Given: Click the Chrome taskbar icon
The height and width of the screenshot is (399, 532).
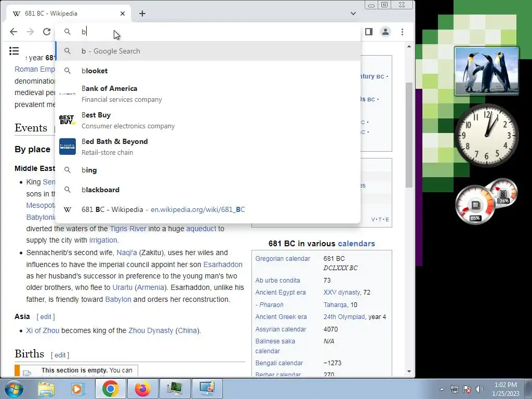Looking at the screenshot, I should pos(111,389).
